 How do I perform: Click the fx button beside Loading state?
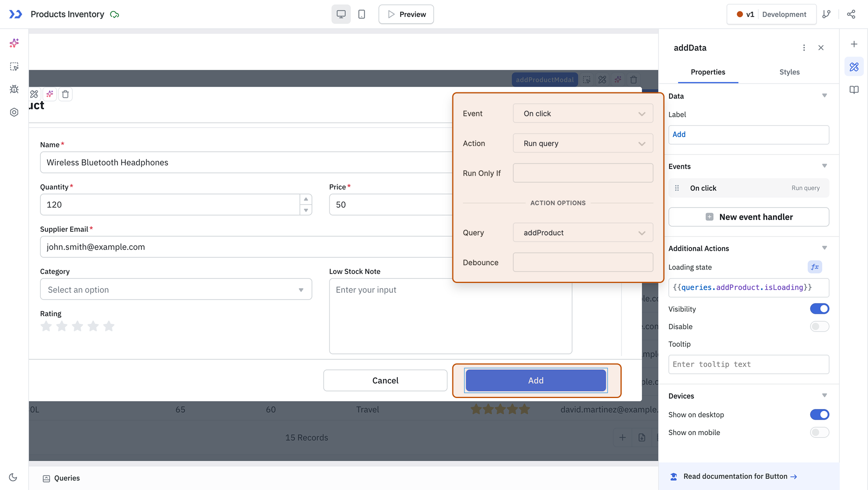click(x=814, y=267)
